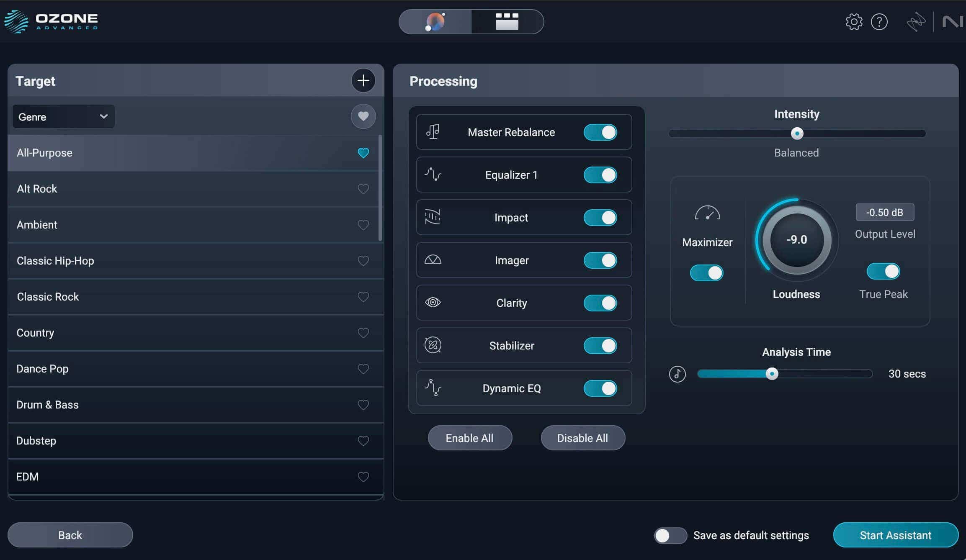Screen dimensions: 966x560
Task: Favorite the Country genre heart
Action: pos(363,333)
